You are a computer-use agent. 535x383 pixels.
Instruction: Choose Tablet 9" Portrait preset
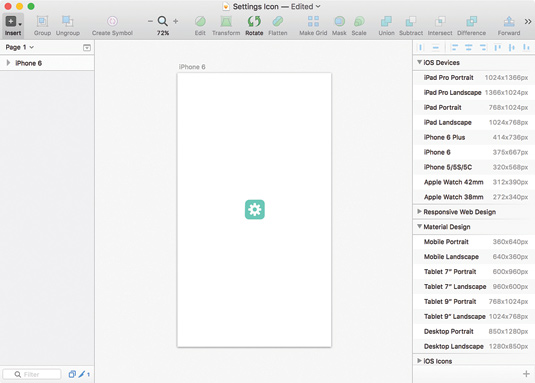click(x=474, y=301)
